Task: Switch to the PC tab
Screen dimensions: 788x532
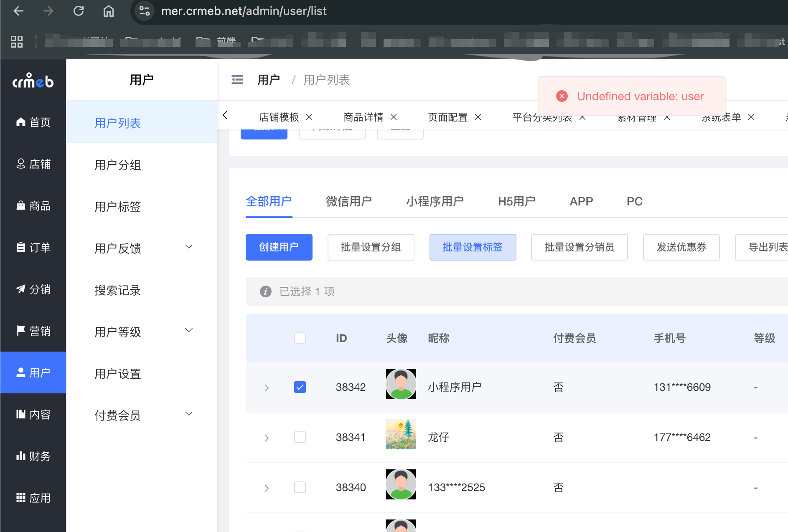Action: tap(635, 202)
